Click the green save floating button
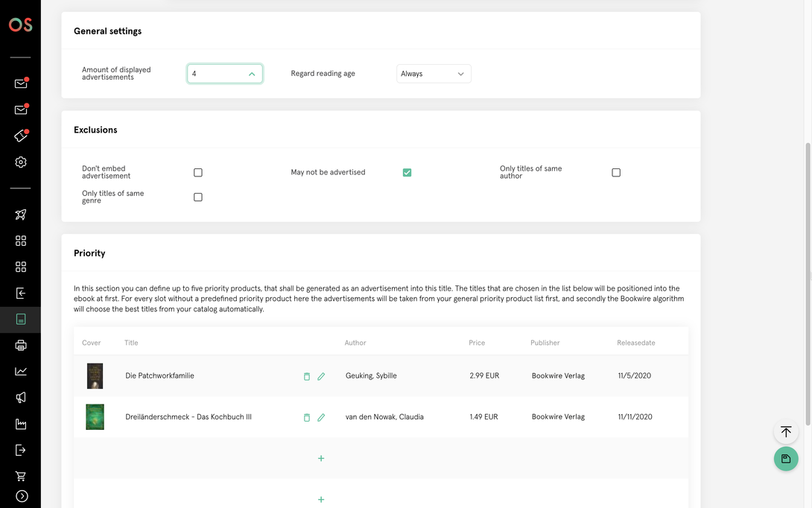Screen dimensions: 812x508 coord(786,459)
